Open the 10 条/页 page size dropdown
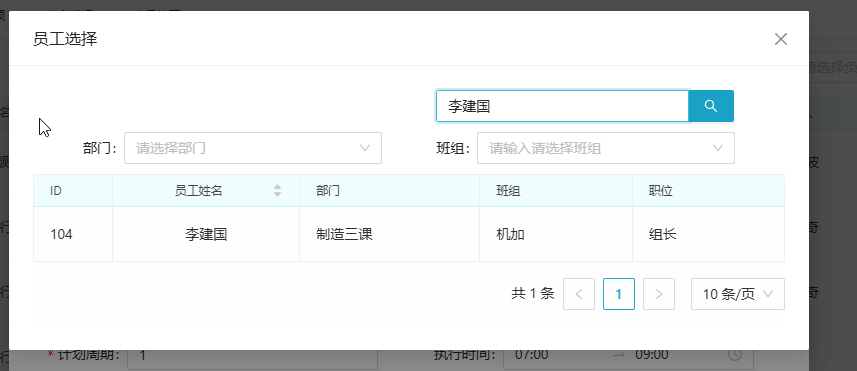857x371 pixels. 738,294
